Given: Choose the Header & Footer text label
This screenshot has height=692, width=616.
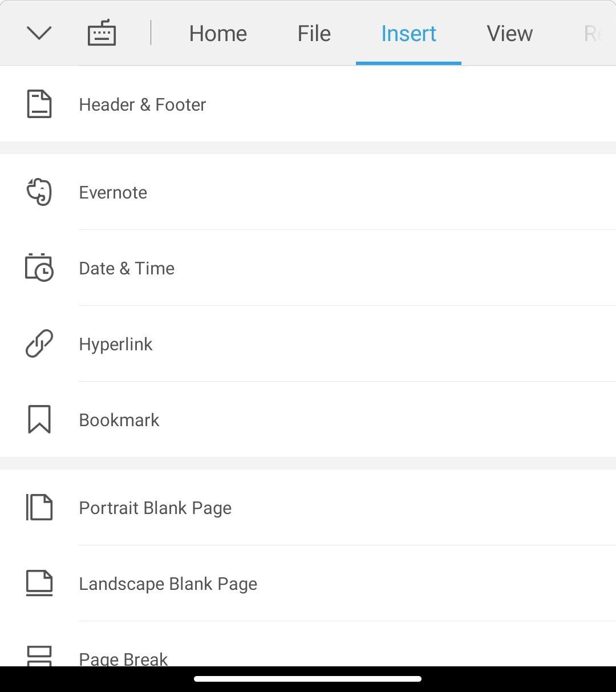Looking at the screenshot, I should click(x=143, y=104).
